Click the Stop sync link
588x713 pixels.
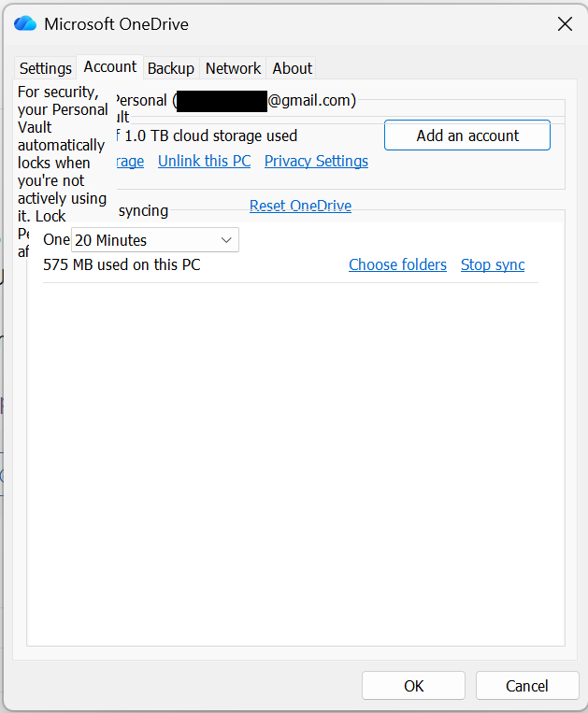(493, 264)
